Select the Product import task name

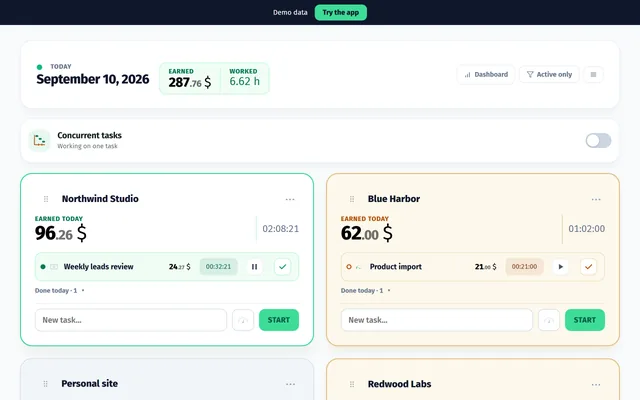click(x=396, y=267)
